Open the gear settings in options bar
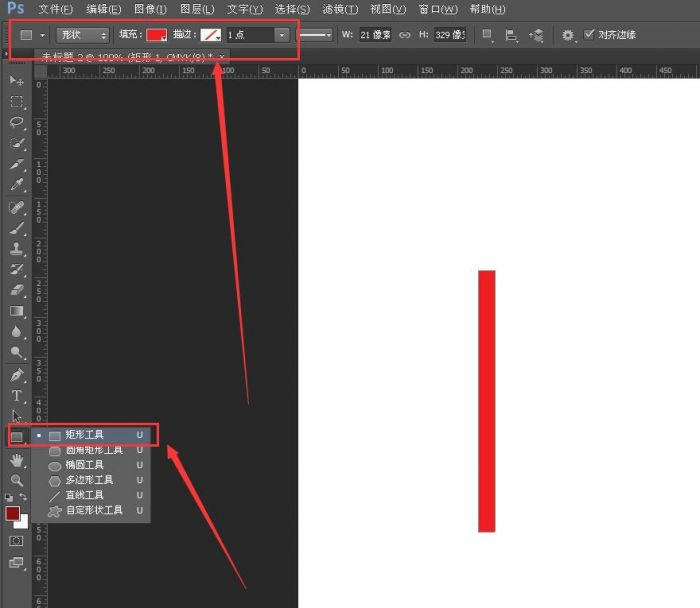The width and height of the screenshot is (700, 608). (x=568, y=35)
